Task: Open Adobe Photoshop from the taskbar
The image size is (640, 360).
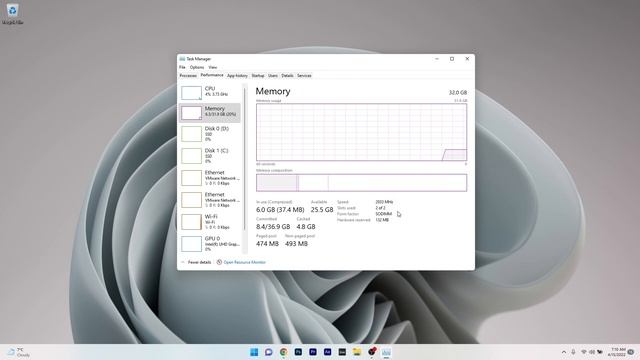Action: pos(298,352)
